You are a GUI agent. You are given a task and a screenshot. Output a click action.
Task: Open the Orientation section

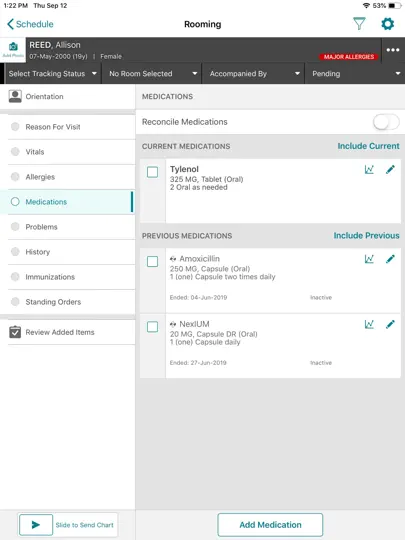[x=68, y=96]
